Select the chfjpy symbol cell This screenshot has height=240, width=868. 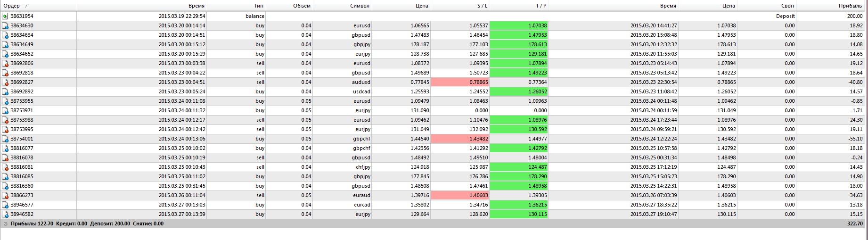tap(342, 167)
